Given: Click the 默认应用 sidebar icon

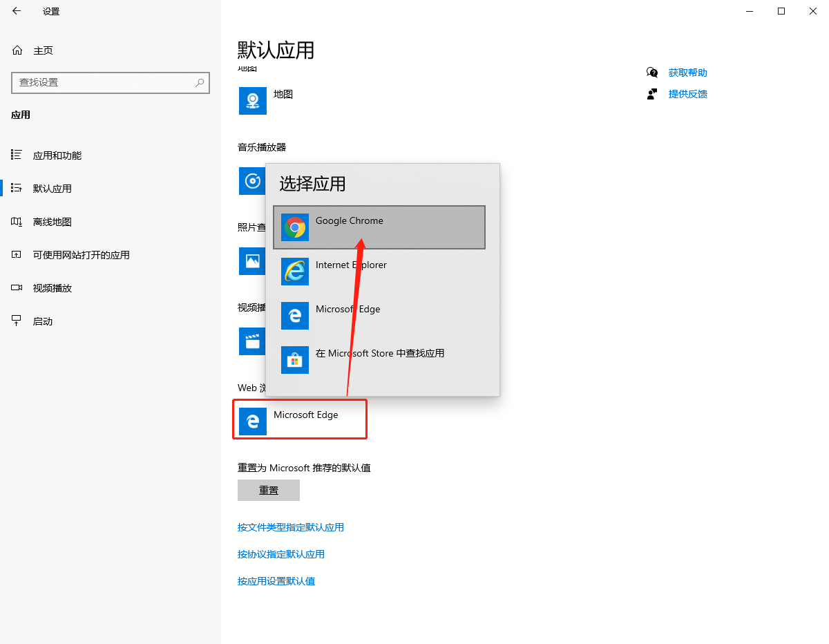Looking at the screenshot, I should tap(17, 189).
